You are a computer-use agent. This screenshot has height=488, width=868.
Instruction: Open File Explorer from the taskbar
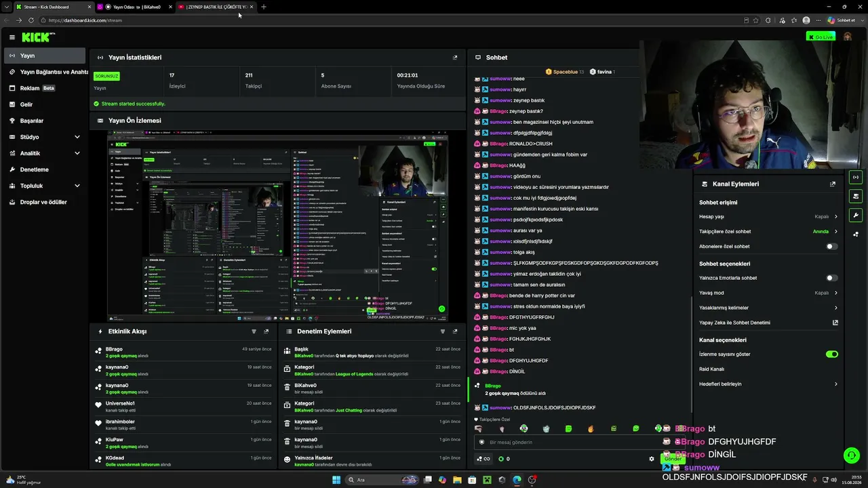(x=457, y=480)
